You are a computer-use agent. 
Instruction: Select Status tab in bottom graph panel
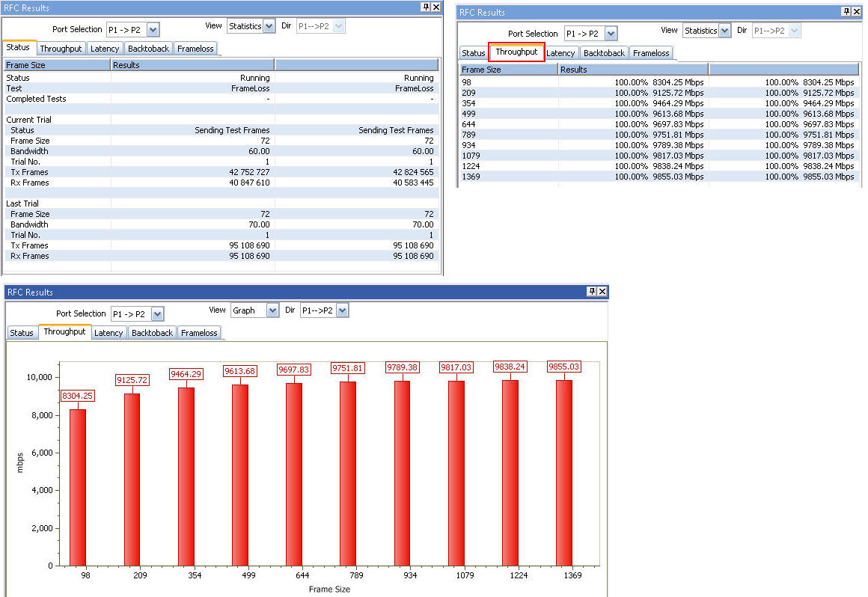click(22, 333)
